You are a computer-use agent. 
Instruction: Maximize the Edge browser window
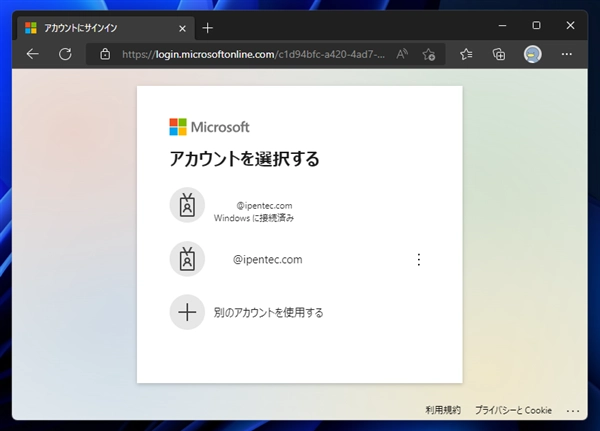[x=536, y=25]
